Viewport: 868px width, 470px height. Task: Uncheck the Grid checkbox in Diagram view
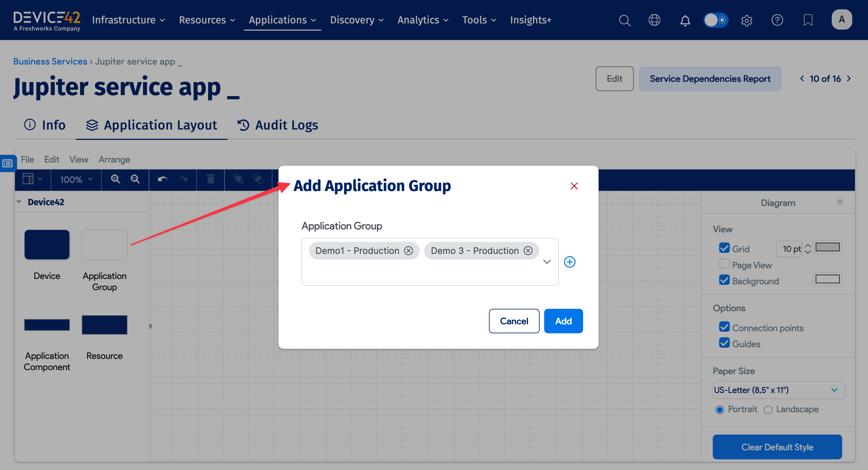(x=724, y=248)
